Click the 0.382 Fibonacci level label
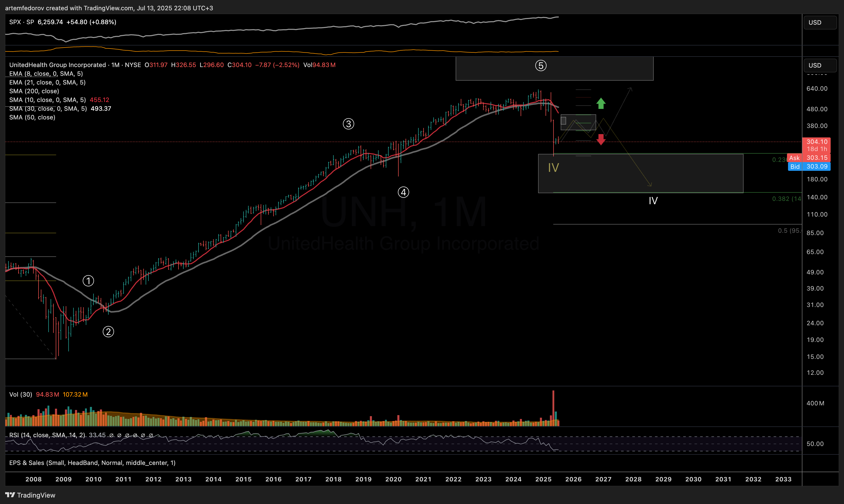The height and width of the screenshot is (504, 844). point(787,199)
